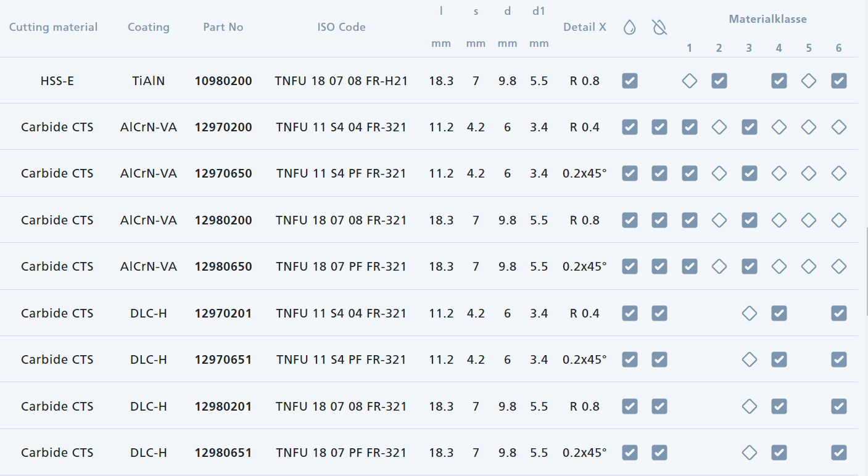The image size is (868, 476).
Task: Click the Coating column header
Action: click(x=148, y=27)
